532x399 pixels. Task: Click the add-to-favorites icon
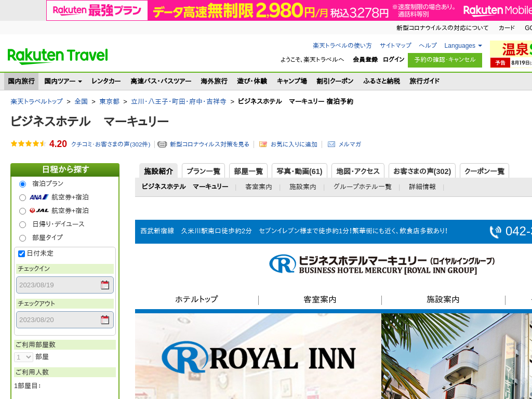[263, 144]
